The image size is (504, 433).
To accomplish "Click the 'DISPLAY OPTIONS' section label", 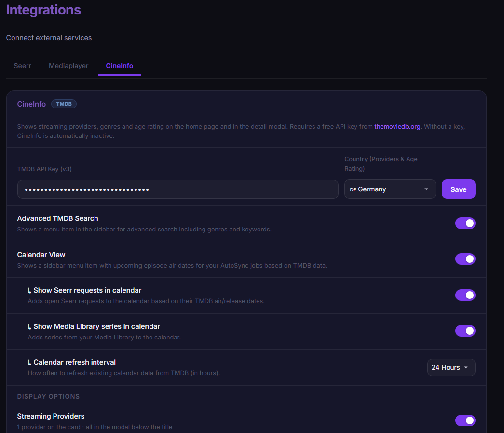I will coord(48,396).
